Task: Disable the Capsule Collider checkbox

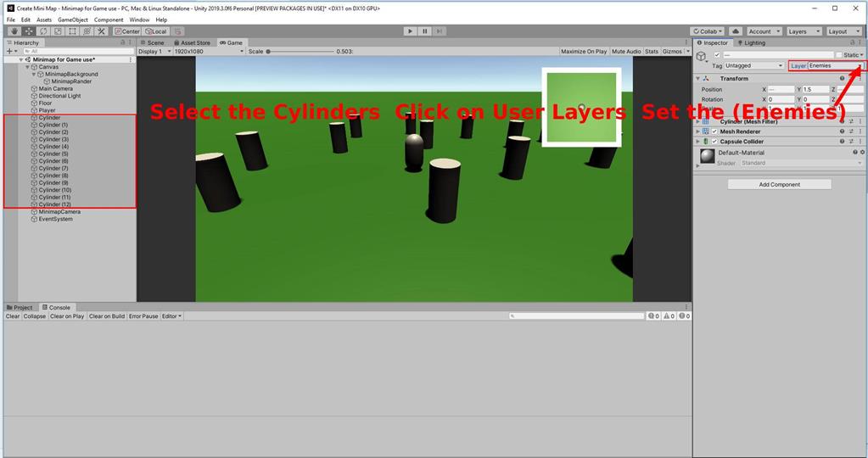Action: pos(714,142)
